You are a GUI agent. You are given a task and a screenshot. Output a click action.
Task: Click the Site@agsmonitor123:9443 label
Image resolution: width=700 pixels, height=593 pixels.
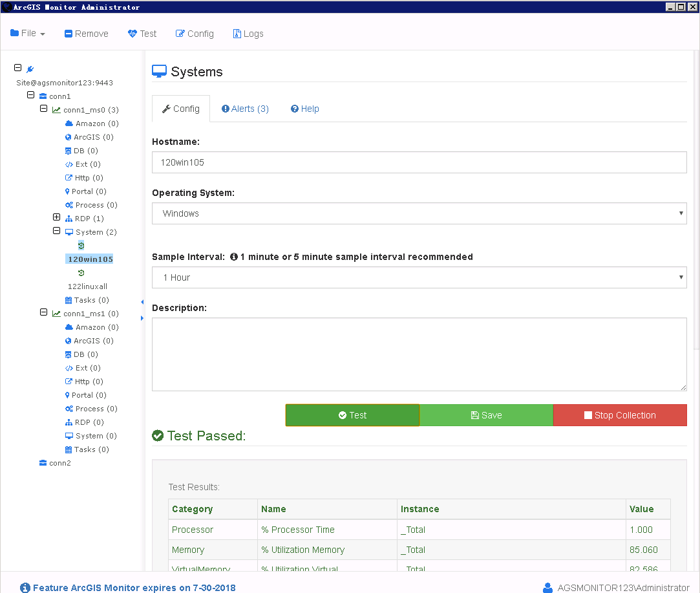pyautogui.click(x=65, y=83)
